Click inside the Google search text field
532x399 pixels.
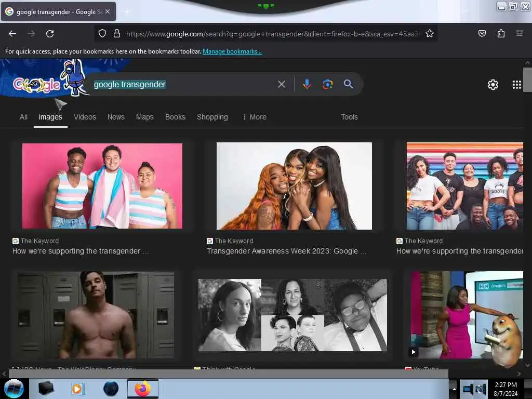point(183,84)
